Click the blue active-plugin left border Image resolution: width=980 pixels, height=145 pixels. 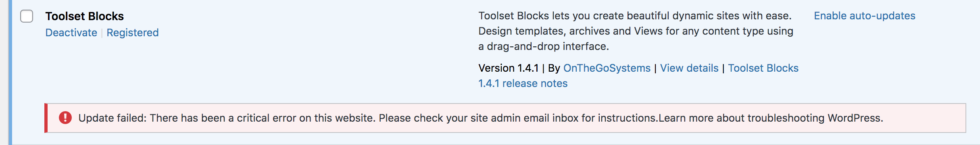(10, 72)
